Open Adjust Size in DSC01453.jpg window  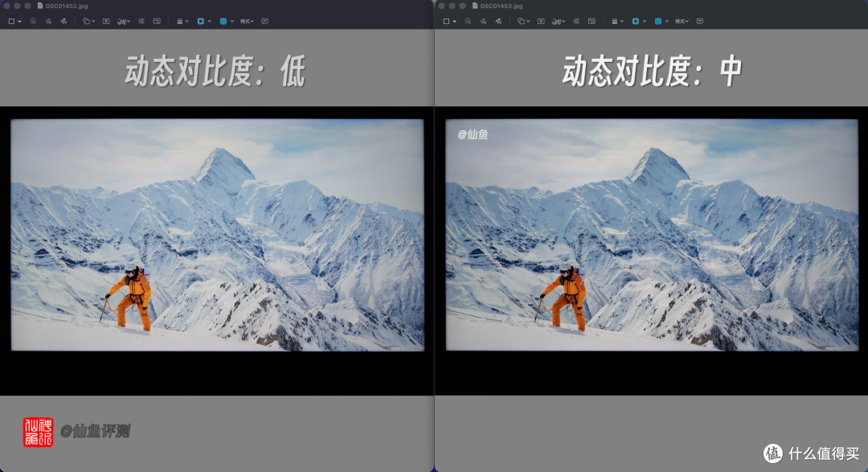pos(592,21)
